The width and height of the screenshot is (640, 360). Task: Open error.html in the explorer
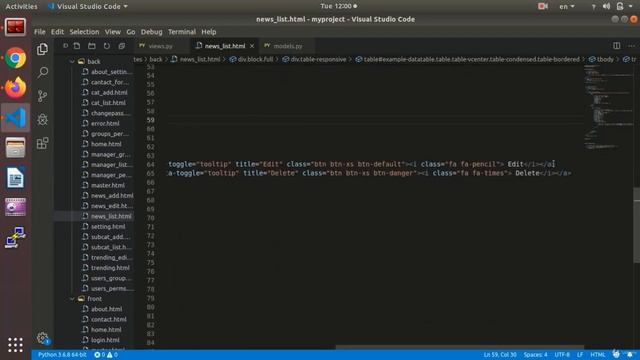105,123
